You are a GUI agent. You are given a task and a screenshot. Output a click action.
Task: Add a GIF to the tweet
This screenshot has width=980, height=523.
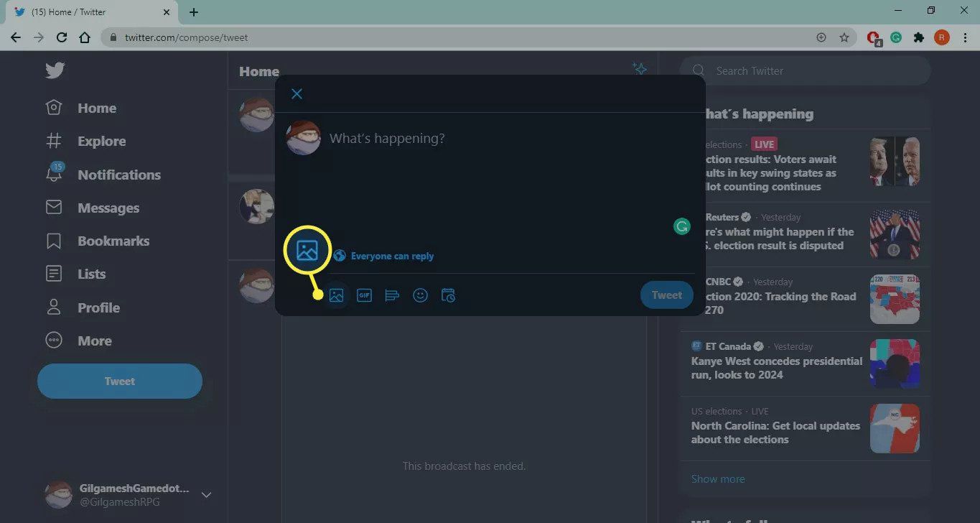coord(364,295)
